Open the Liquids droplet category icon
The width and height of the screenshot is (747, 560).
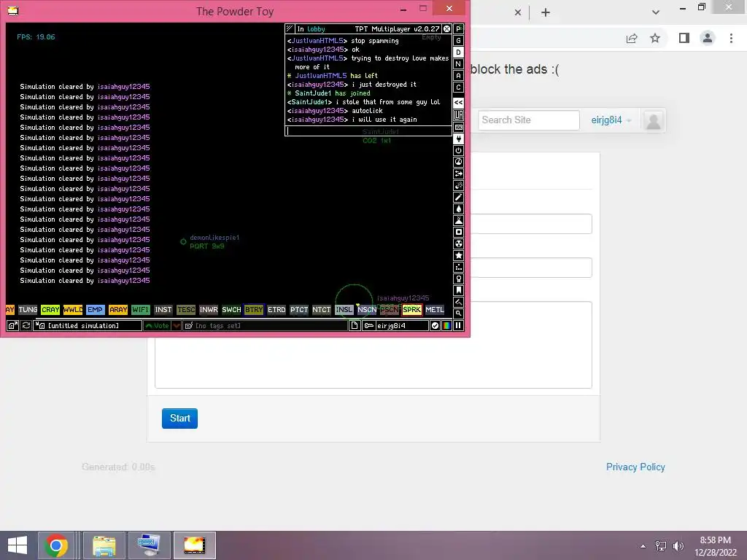[x=458, y=209]
